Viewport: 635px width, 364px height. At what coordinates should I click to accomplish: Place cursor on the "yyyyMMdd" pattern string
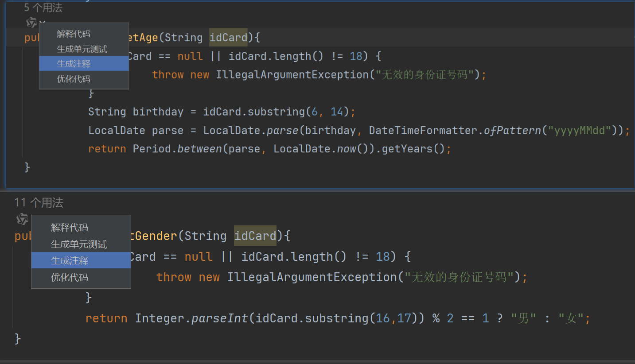(x=580, y=130)
